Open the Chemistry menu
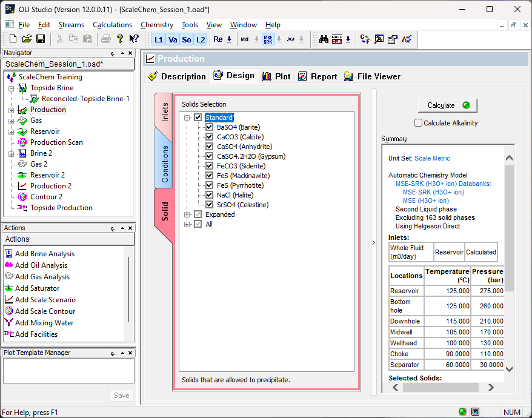Screen dimensions: 532x418 (157, 25)
